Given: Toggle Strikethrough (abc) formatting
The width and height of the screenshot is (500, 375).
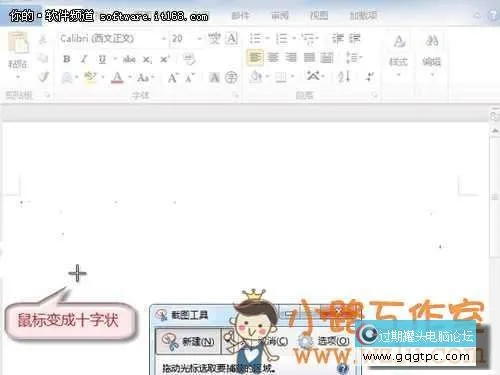Looking at the screenshot, I should [x=129, y=59].
